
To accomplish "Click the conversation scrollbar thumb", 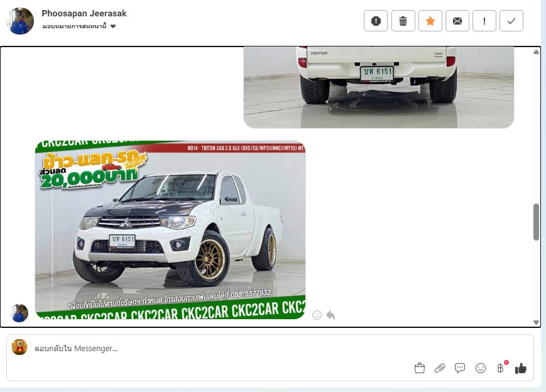I will pos(536,222).
